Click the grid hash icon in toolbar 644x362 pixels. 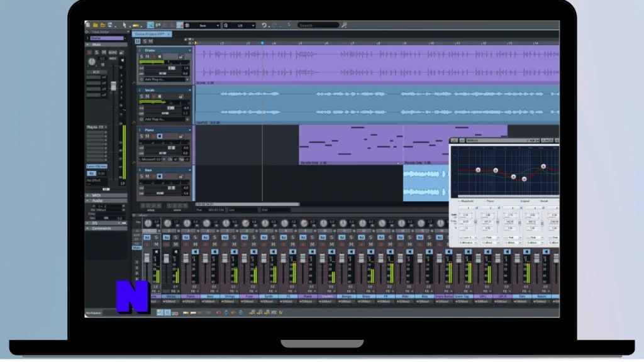(x=187, y=25)
